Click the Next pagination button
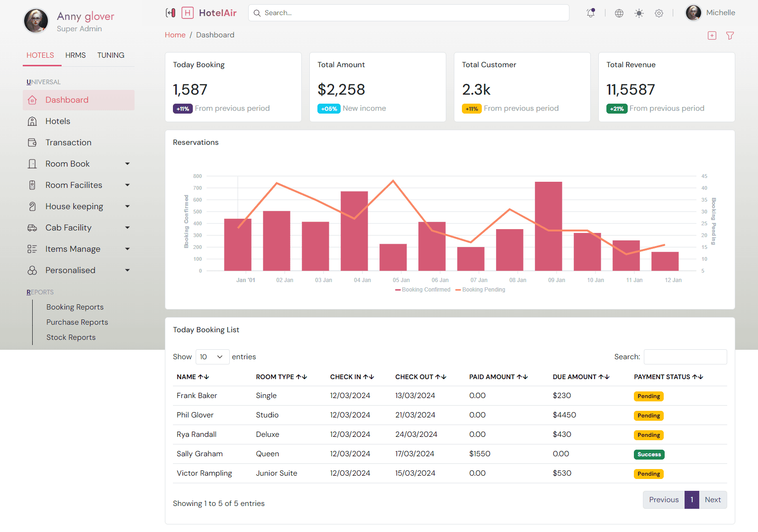The image size is (758, 532). (x=713, y=500)
